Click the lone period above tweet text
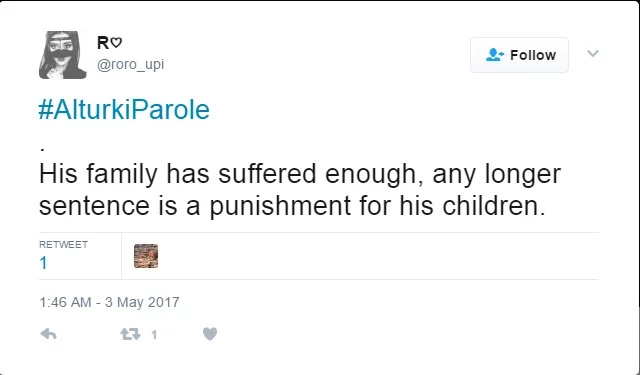This screenshot has height=375, width=640. tap(42, 150)
